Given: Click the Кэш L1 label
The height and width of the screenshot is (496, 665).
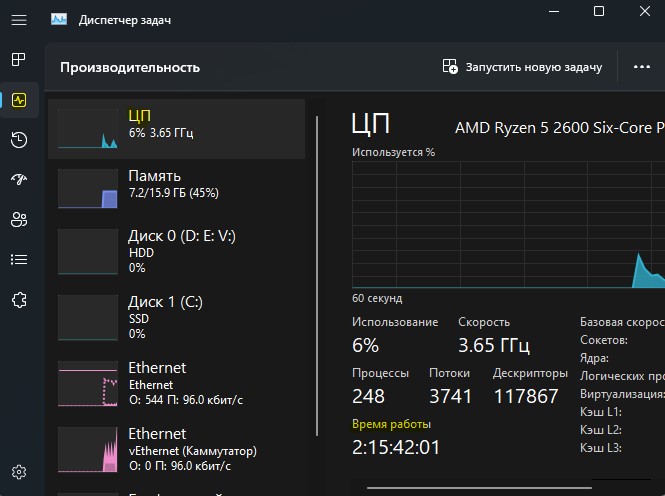Looking at the screenshot, I should coord(601,412).
